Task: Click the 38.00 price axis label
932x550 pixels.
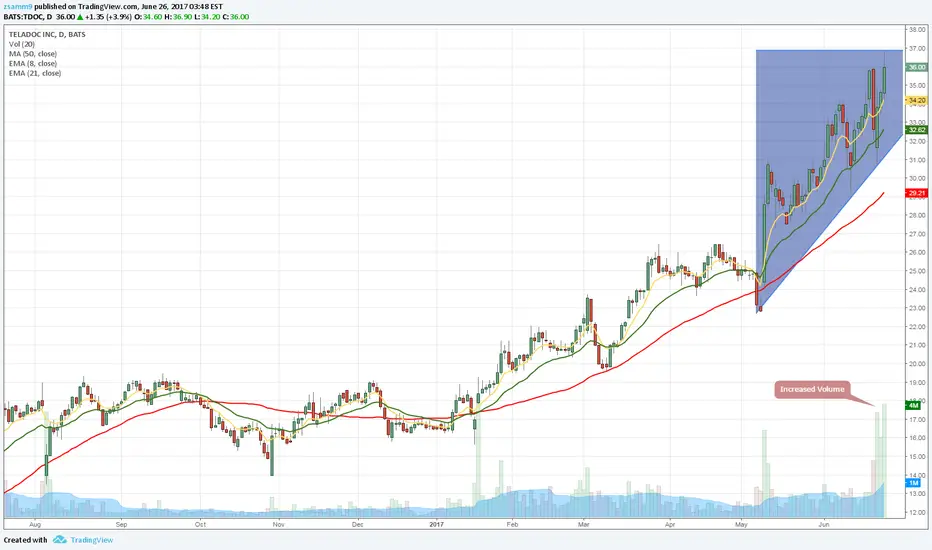Action: pos(917,29)
